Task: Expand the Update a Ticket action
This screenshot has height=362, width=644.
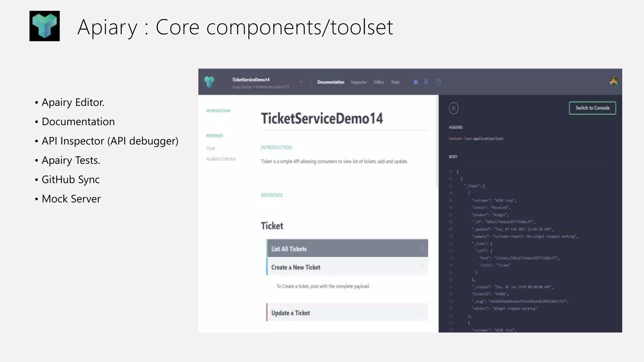Action: point(347,312)
